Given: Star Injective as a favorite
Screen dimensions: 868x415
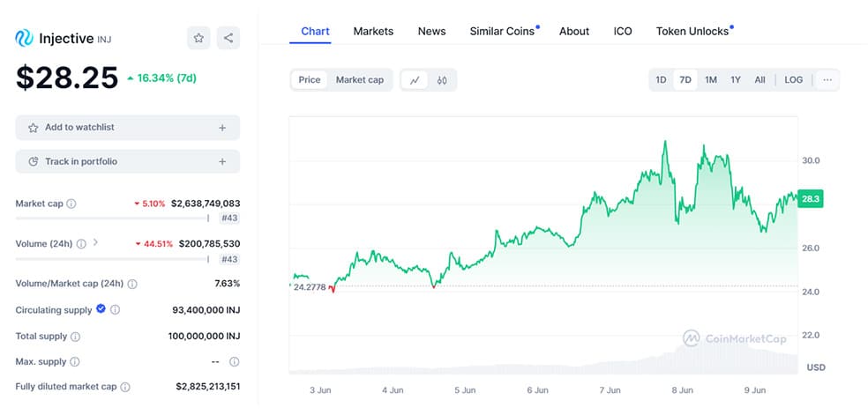Looking at the screenshot, I should pyautogui.click(x=198, y=38).
